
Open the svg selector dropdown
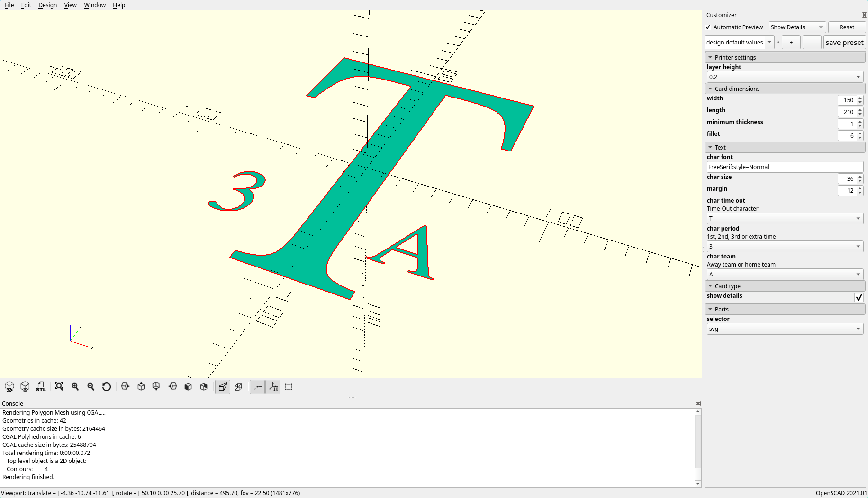tap(785, 329)
